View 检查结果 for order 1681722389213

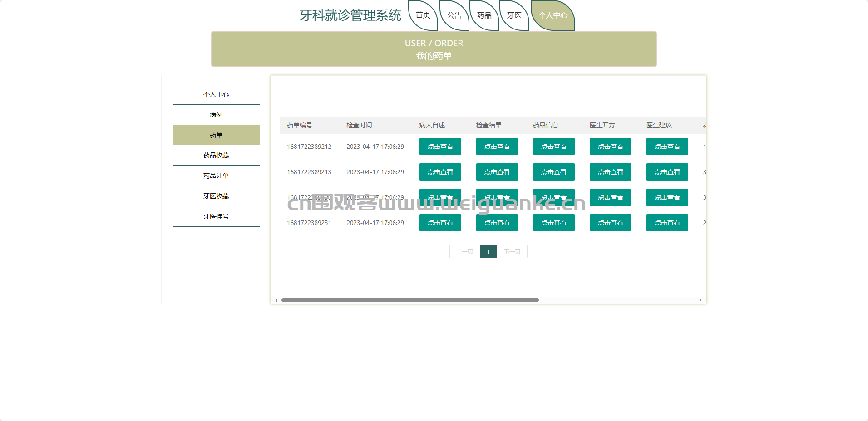[x=497, y=172]
